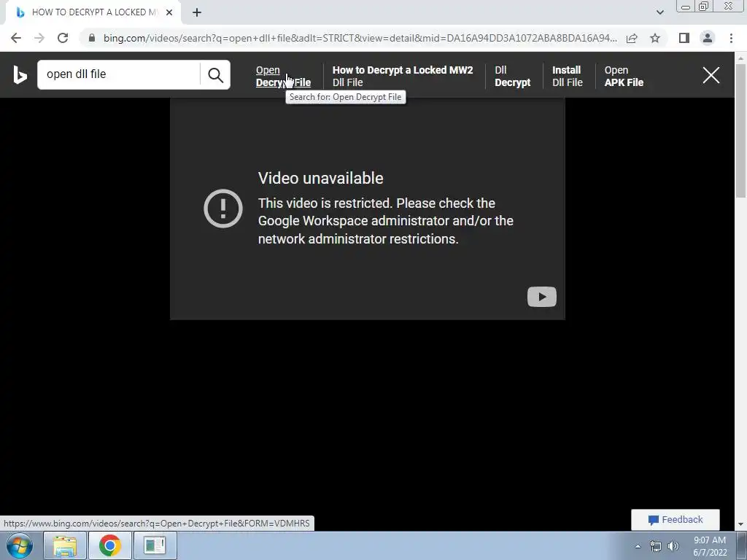Click the 'Video unavailable' heading

point(321,178)
